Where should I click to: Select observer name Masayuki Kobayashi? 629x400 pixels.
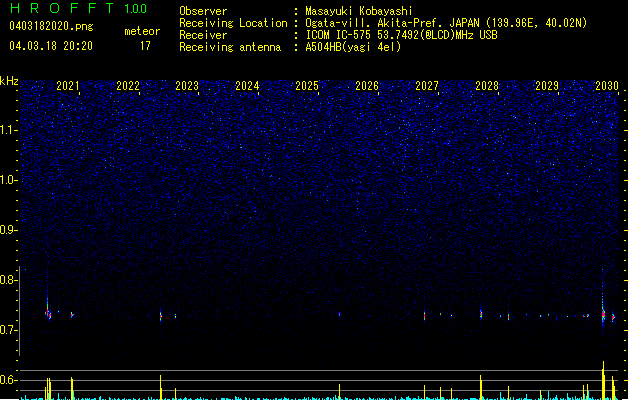(x=359, y=11)
